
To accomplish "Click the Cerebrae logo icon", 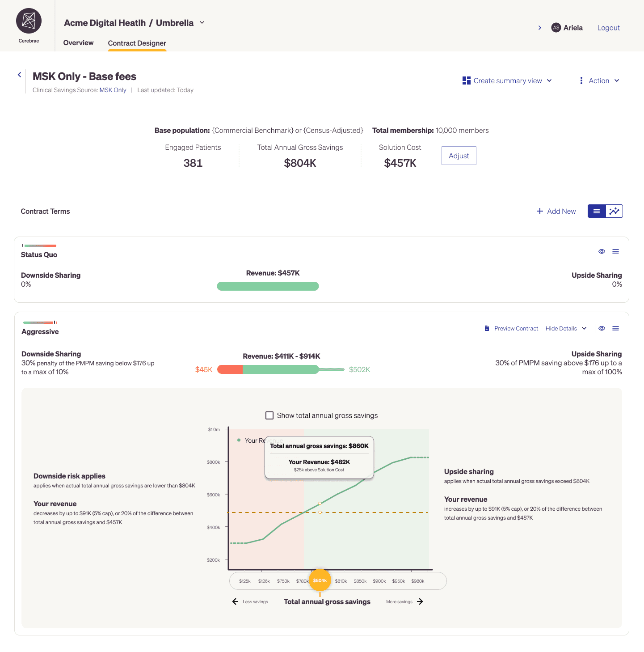I will [29, 21].
